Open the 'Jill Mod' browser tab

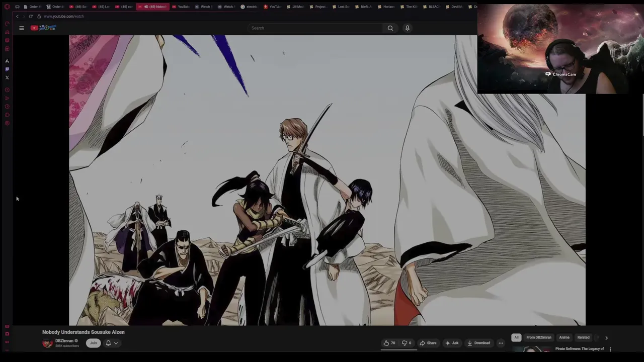295,7
